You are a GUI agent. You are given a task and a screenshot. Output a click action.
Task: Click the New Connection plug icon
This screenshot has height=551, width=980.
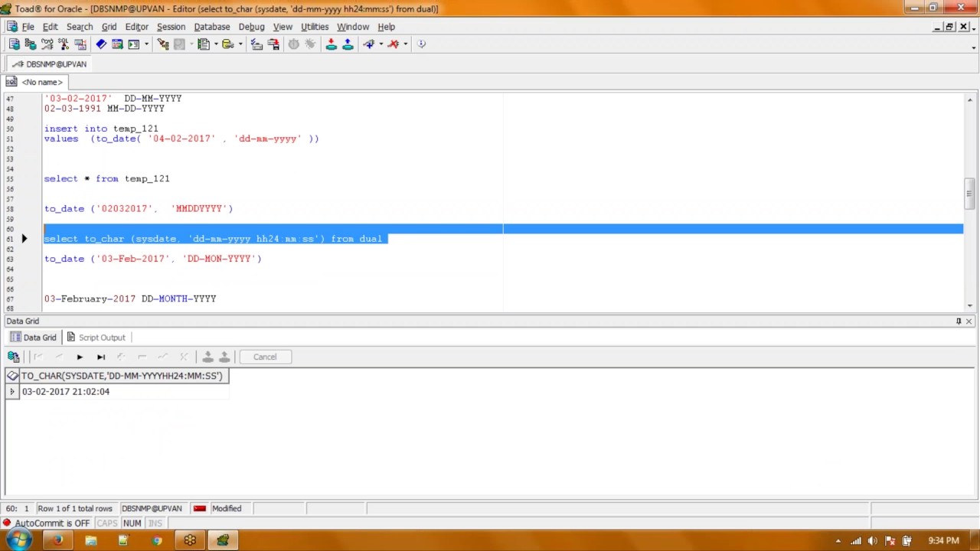368,44
